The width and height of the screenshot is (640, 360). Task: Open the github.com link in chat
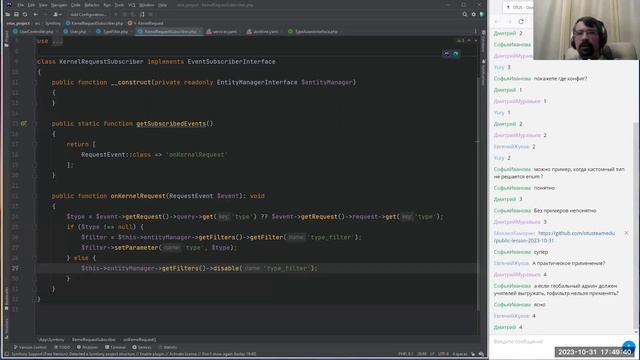point(554,237)
